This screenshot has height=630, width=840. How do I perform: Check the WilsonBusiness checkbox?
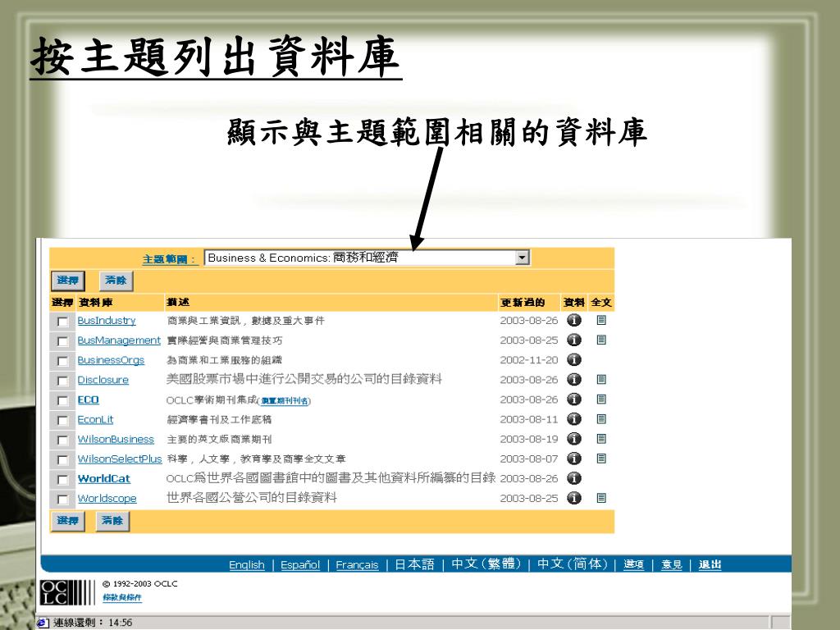[62, 441]
